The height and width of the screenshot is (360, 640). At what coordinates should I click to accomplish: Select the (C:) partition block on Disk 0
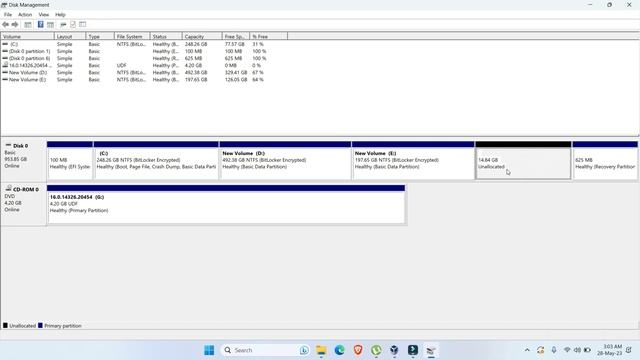tap(156, 160)
